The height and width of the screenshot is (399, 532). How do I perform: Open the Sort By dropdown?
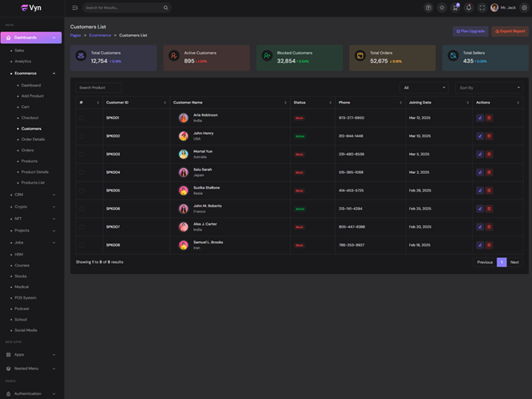(x=489, y=88)
